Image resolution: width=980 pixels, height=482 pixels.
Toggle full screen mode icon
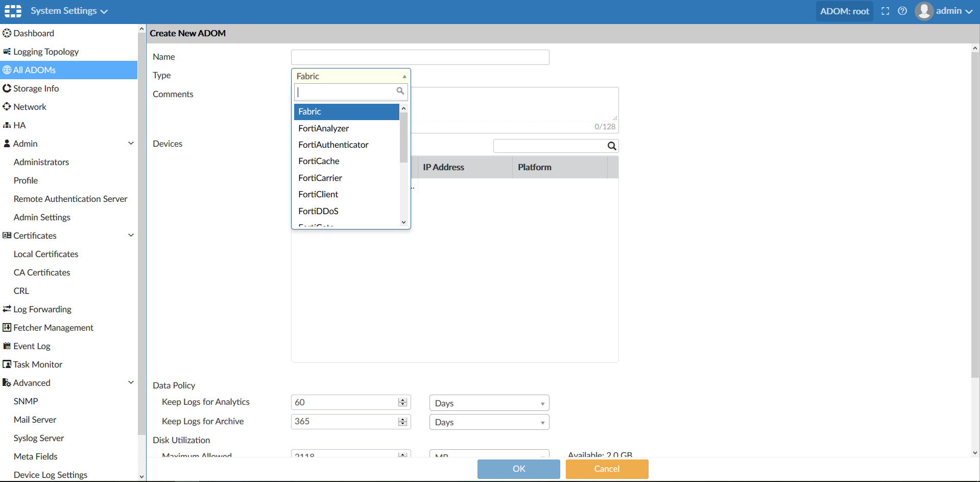pos(886,11)
